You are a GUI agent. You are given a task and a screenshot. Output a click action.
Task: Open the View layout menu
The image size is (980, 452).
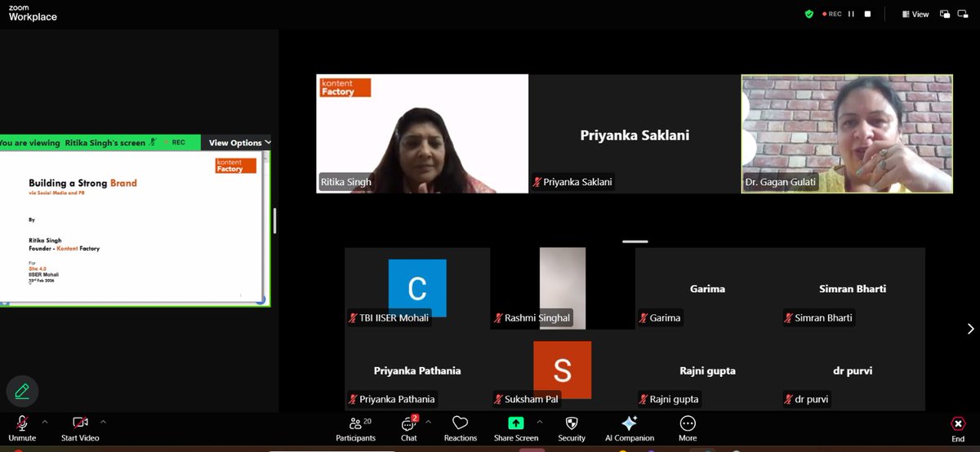pyautogui.click(x=915, y=14)
